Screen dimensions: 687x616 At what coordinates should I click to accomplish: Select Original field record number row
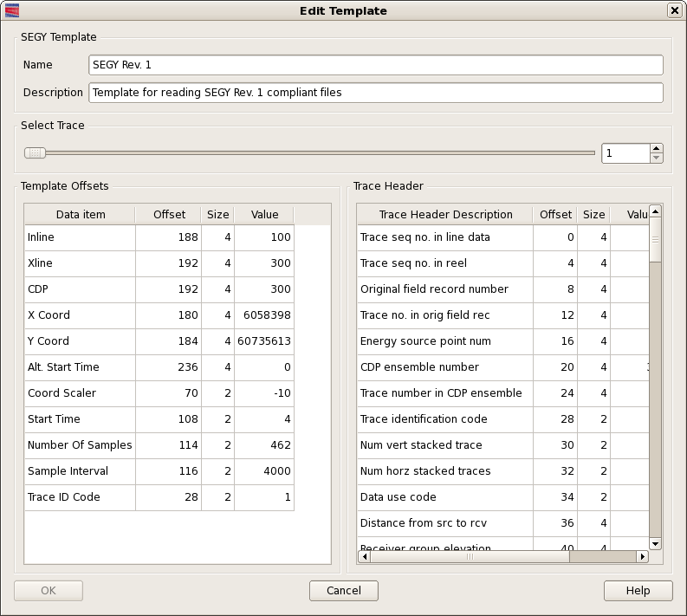click(x=503, y=289)
